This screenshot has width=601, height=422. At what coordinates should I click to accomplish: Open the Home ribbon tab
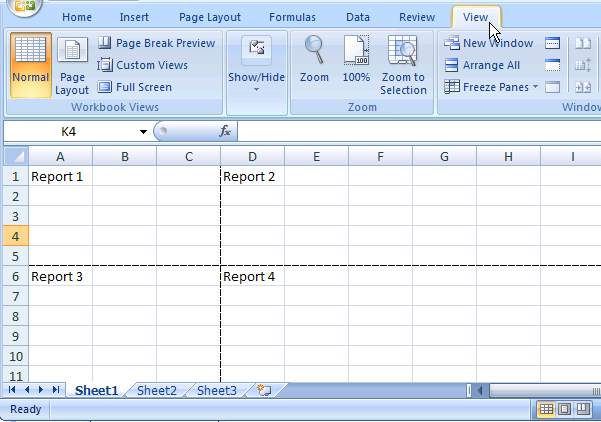77,17
